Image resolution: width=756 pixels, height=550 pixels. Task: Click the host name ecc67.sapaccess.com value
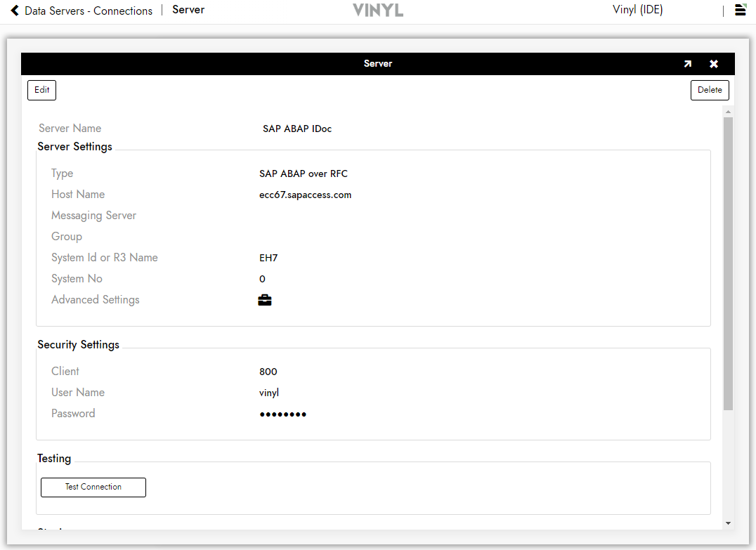(x=305, y=195)
